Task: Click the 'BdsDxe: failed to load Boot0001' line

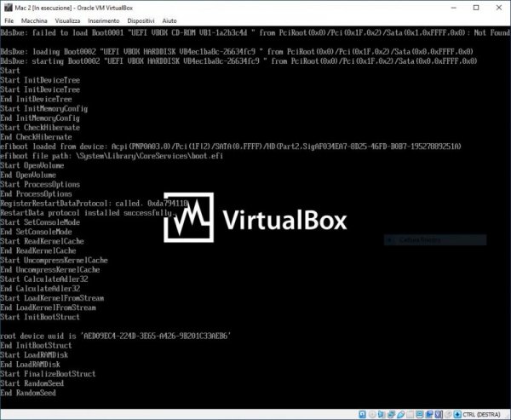Action: coord(255,32)
